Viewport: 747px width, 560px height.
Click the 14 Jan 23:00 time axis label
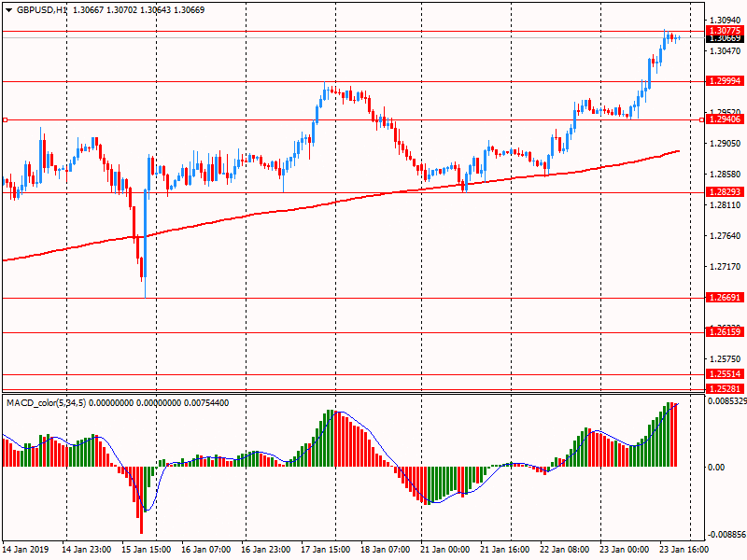(86, 549)
